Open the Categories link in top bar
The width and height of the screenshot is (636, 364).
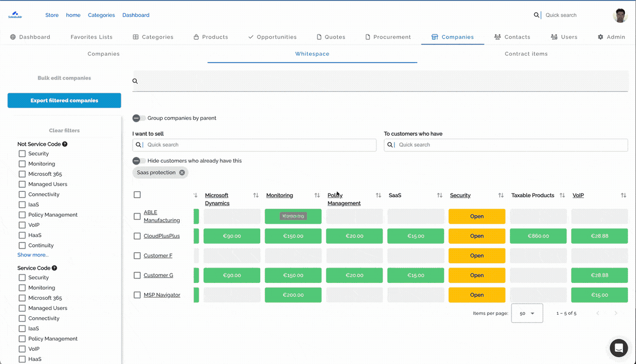coord(101,15)
